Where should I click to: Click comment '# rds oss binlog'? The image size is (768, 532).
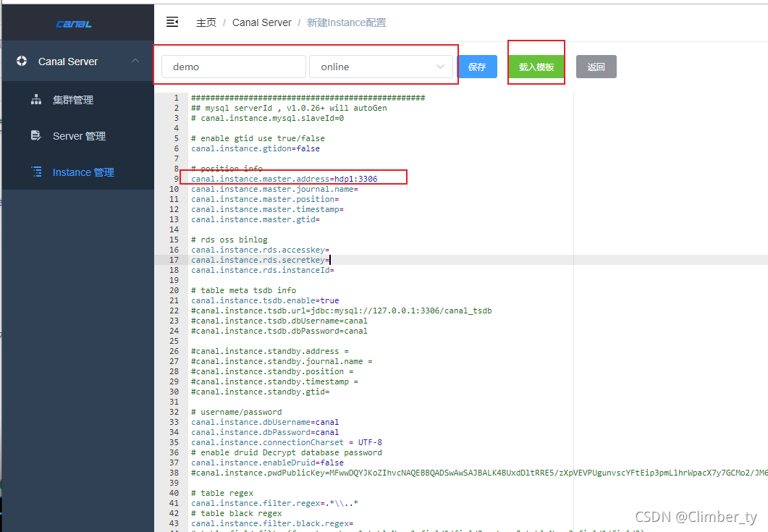229,240
